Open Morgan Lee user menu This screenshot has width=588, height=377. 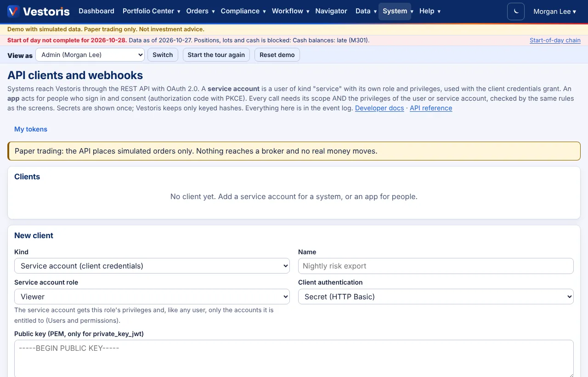click(555, 11)
